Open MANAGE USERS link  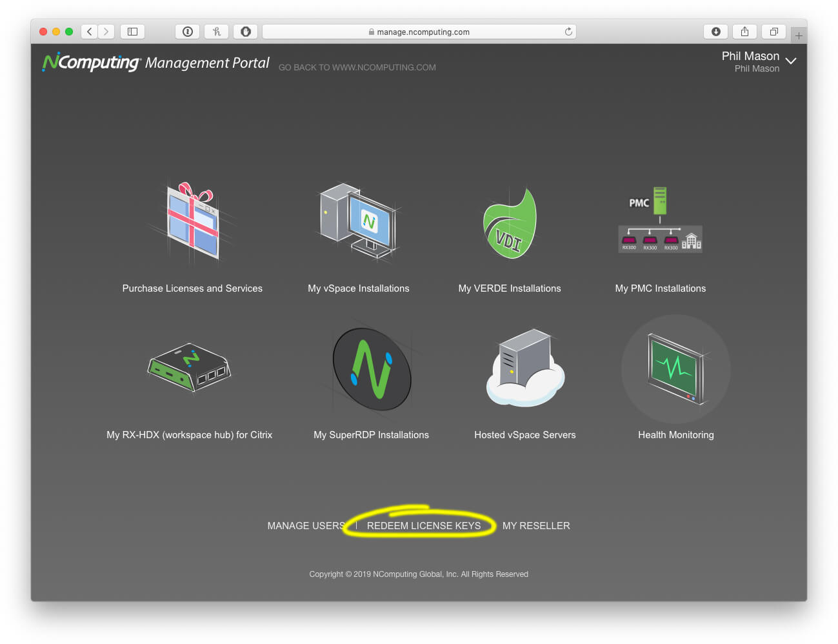pyautogui.click(x=306, y=526)
